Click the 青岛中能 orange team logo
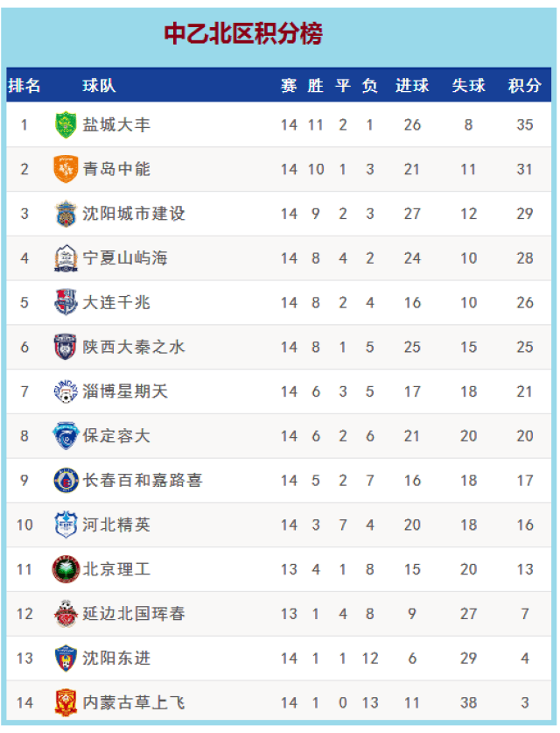560x733 pixels. (x=66, y=169)
